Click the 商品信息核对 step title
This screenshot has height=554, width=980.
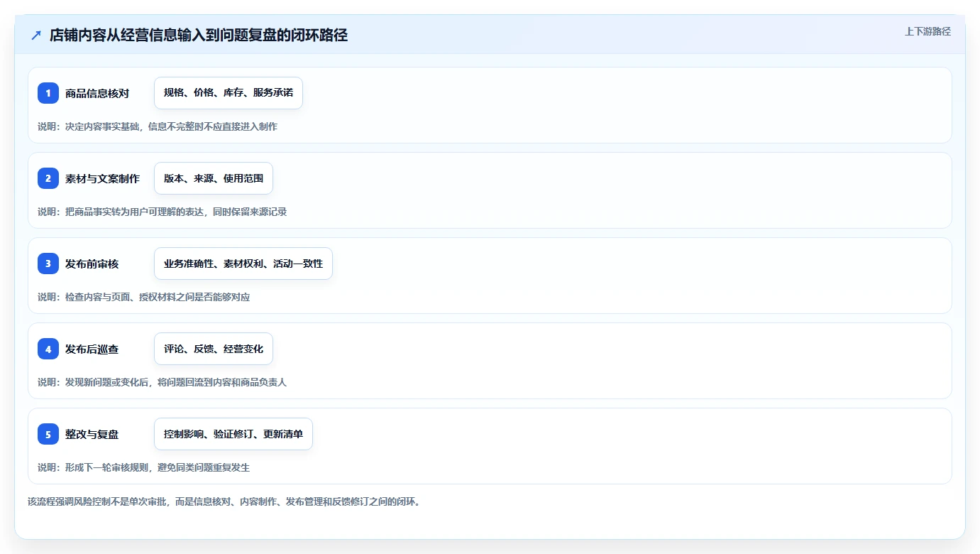pyautogui.click(x=97, y=93)
